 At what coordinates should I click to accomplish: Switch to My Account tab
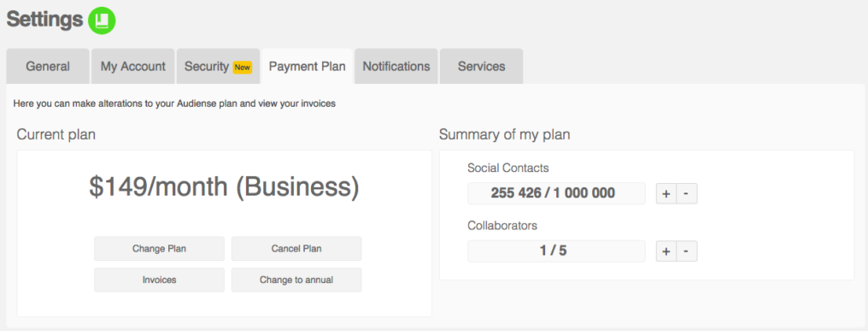click(133, 67)
